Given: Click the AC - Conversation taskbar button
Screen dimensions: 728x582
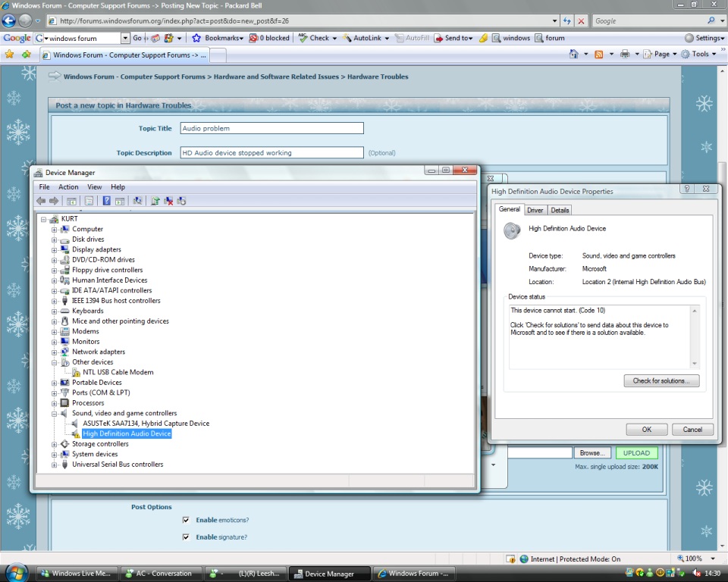Looking at the screenshot, I should point(160,573).
